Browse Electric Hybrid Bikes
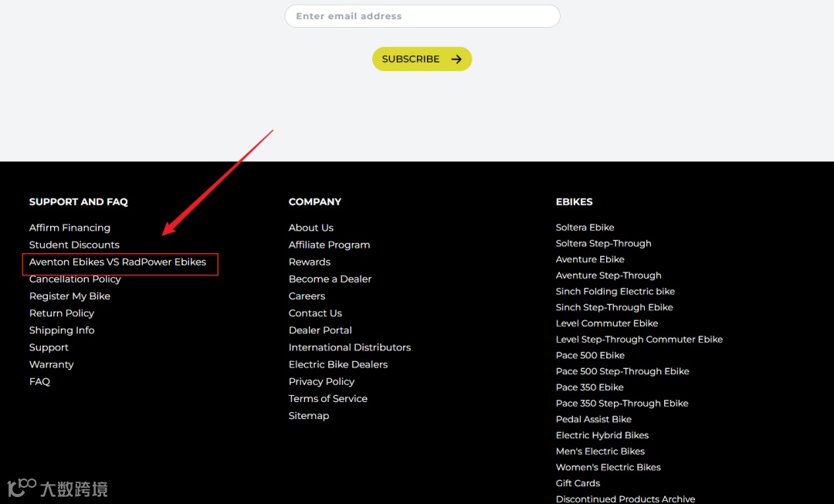This screenshot has height=504, width=834. (x=602, y=435)
